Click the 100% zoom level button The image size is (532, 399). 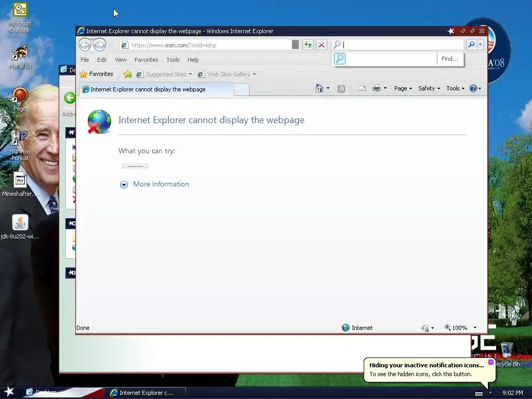point(456,327)
